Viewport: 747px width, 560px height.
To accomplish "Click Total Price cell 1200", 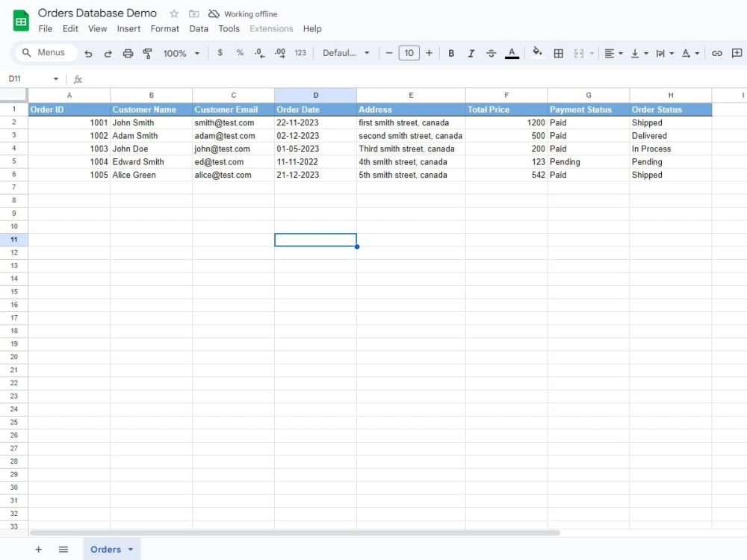I will (x=506, y=122).
